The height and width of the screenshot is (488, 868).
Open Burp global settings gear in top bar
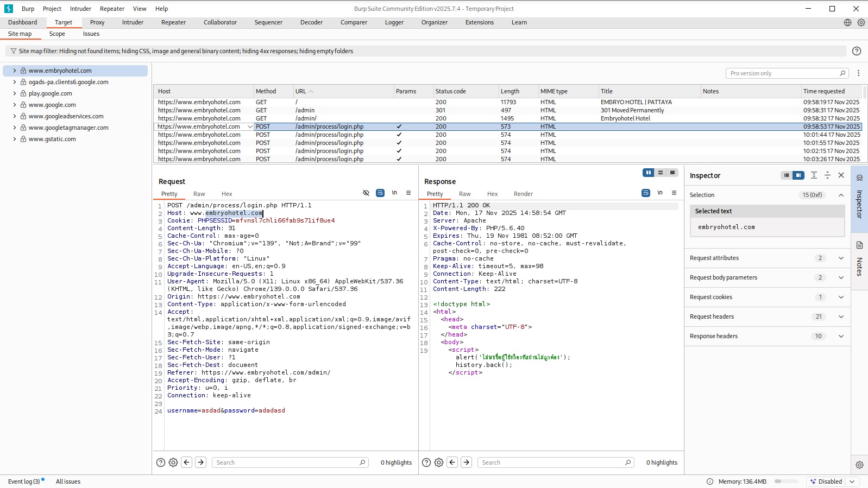(x=861, y=22)
